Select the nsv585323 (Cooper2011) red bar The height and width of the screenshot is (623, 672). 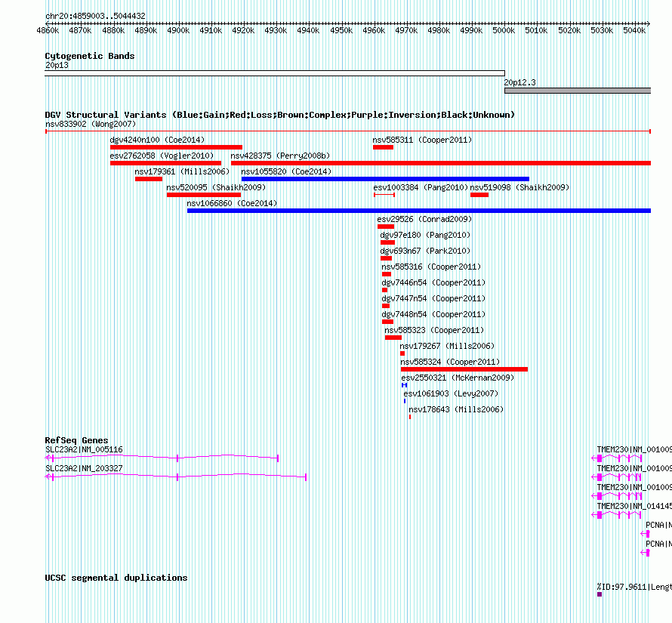[x=393, y=338]
